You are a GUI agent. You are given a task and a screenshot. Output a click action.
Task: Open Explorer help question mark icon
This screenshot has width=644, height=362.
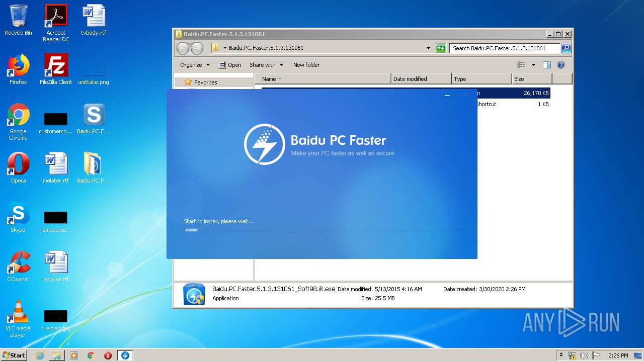[561, 65]
